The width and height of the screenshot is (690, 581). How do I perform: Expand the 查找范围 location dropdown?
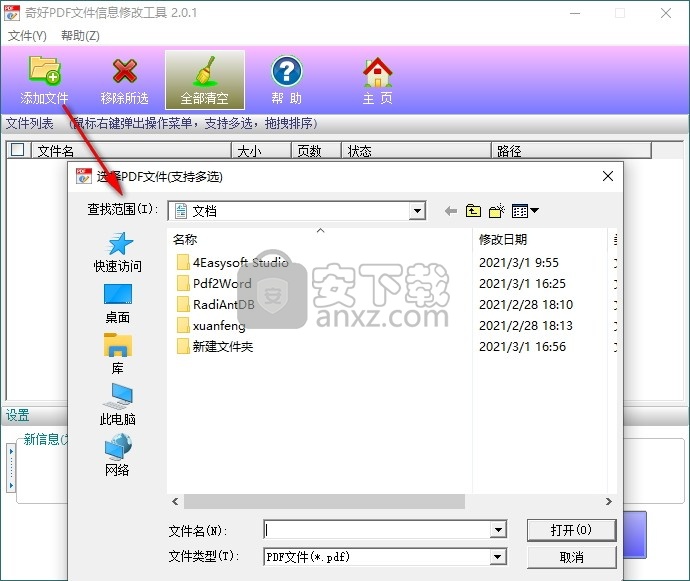pyautogui.click(x=417, y=211)
